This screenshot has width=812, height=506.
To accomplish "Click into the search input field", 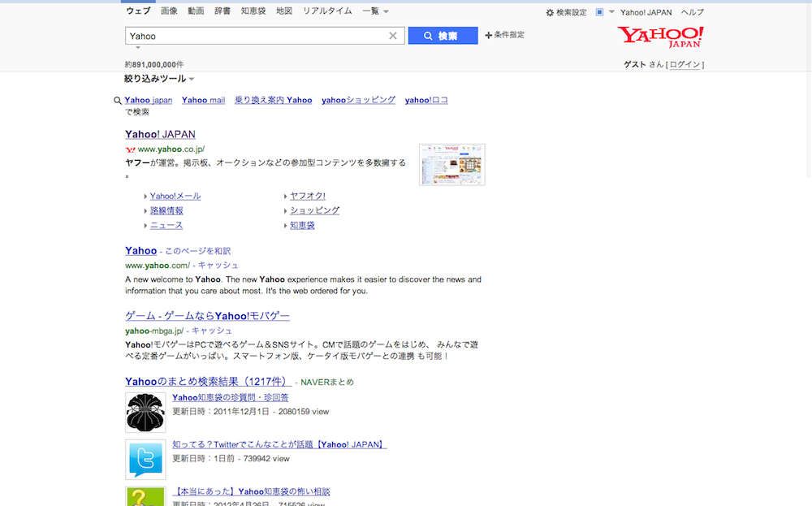I will click(x=256, y=36).
